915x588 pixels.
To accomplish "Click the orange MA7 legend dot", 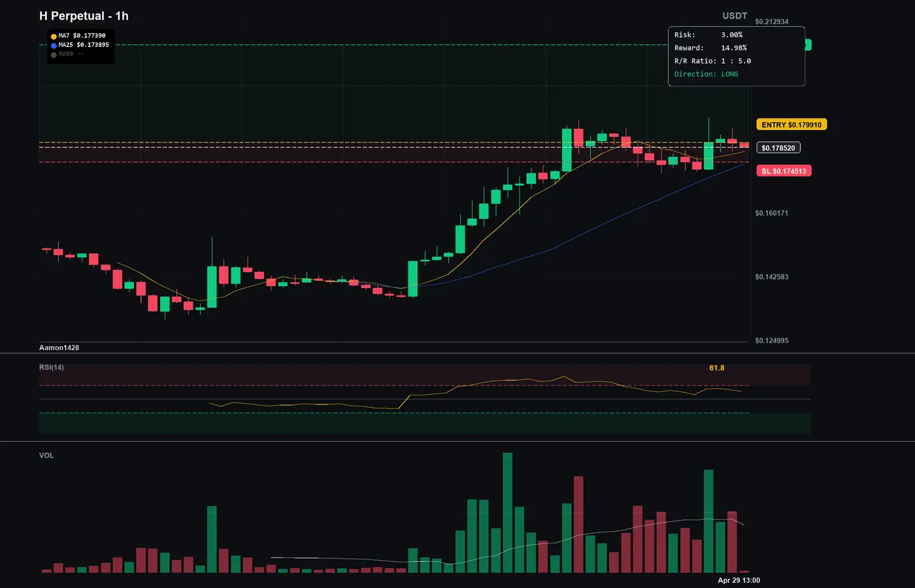I will (54, 37).
